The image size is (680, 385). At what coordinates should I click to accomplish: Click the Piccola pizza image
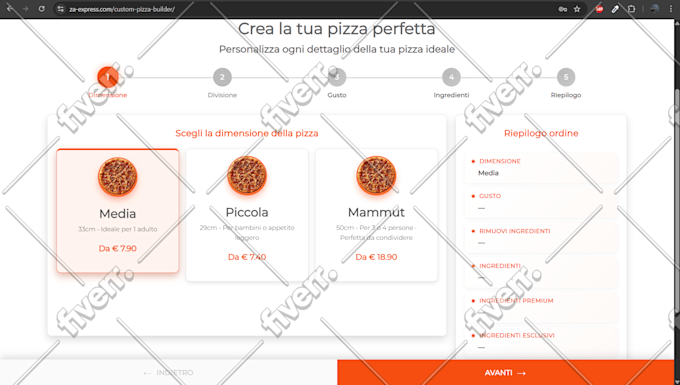(x=247, y=176)
